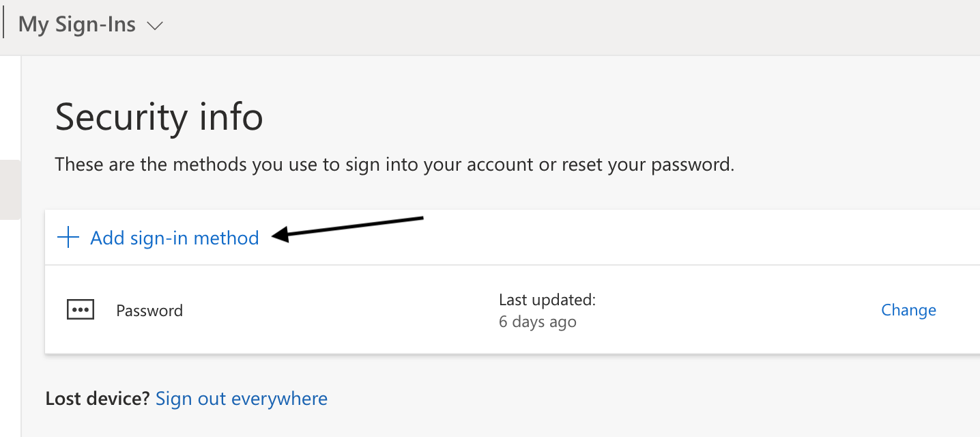Select the Password method label
Screen dimensions: 980x437
pos(149,311)
